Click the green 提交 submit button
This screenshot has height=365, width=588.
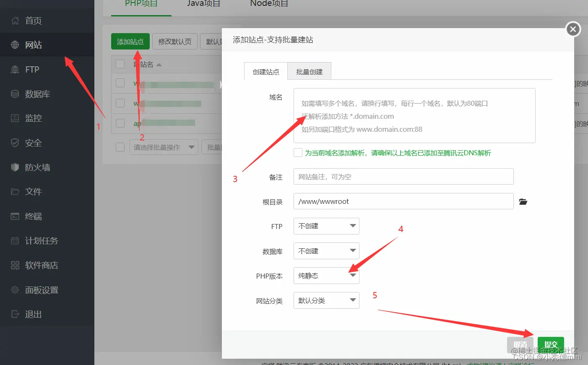click(x=551, y=344)
